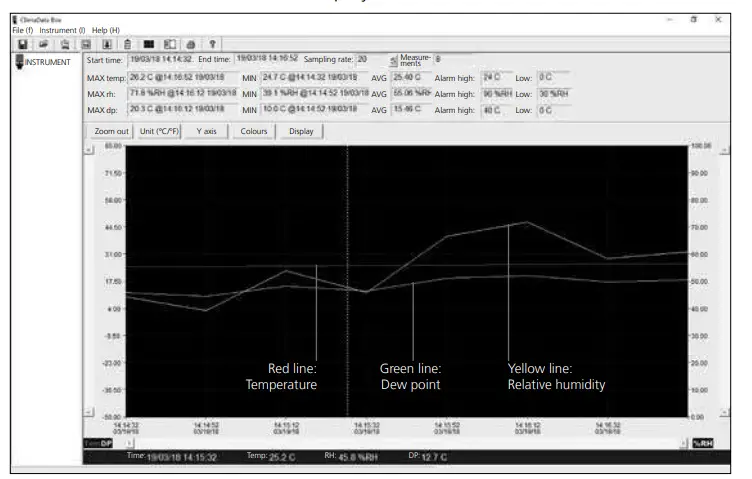Click the AVG rh value field

click(x=411, y=93)
